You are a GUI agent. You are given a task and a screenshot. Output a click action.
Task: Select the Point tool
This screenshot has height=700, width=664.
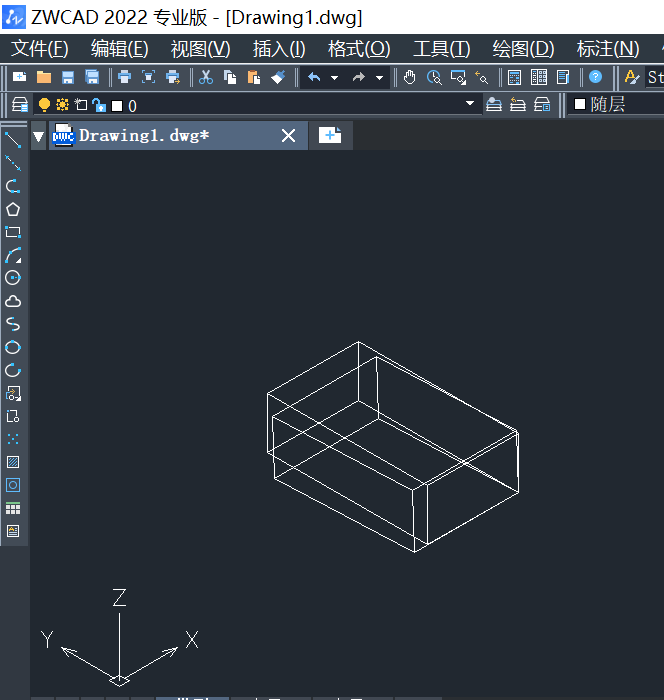[13, 439]
